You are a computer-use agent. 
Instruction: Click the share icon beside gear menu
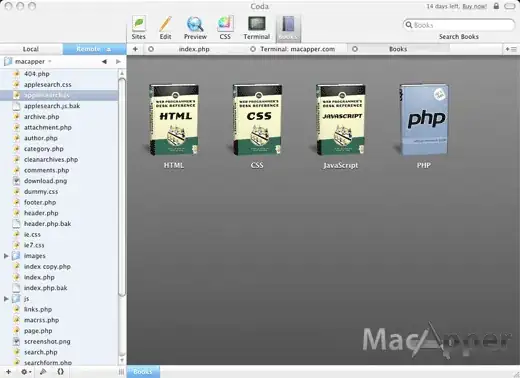click(x=43, y=372)
